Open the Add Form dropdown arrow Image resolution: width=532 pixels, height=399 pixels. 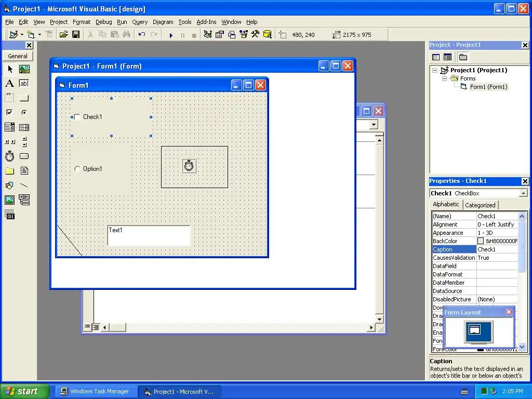tap(39, 34)
